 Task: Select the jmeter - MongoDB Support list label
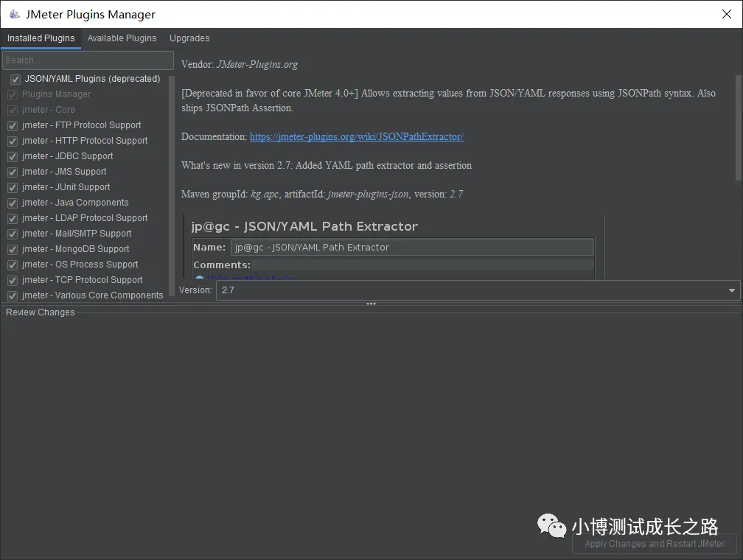point(75,249)
